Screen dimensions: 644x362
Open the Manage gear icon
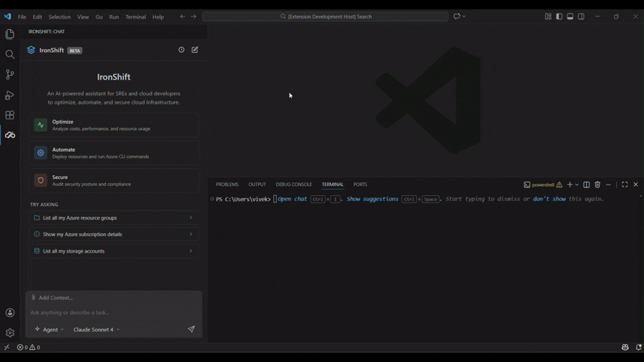(10, 333)
